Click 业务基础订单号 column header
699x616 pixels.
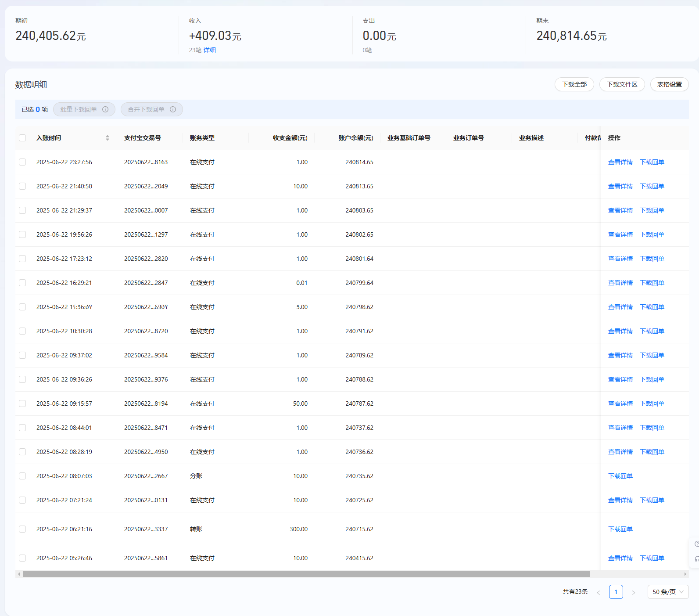(x=409, y=138)
